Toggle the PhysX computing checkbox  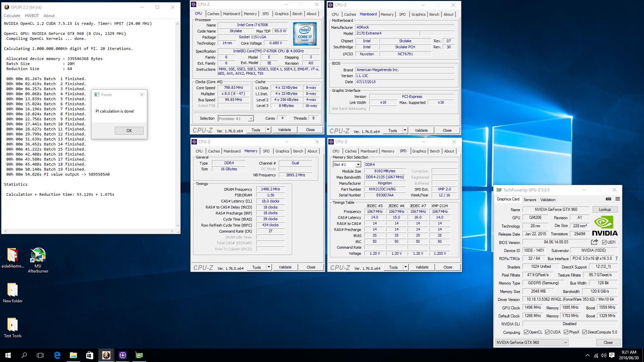pos(566,332)
